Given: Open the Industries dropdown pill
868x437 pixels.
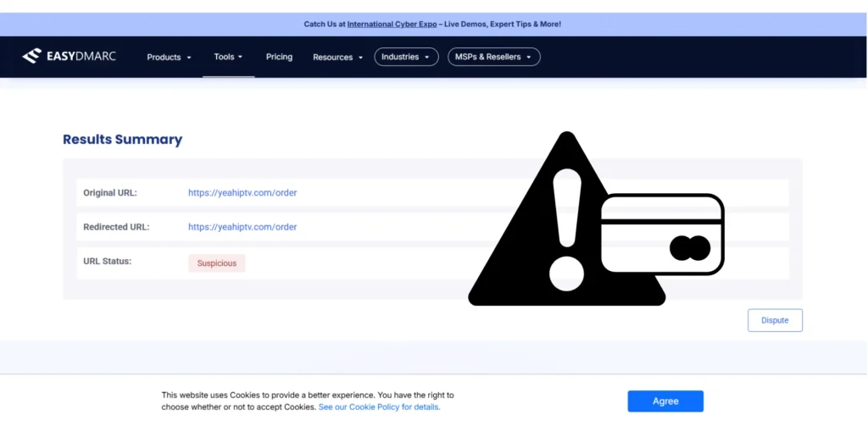Looking at the screenshot, I should coord(406,57).
